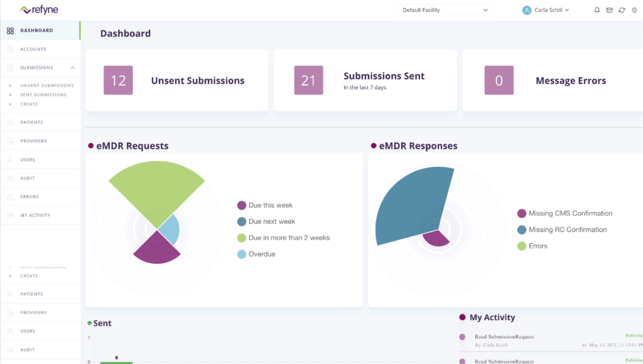Open messages with the envelope icon
This screenshot has height=364, width=643.
pos(609,9)
